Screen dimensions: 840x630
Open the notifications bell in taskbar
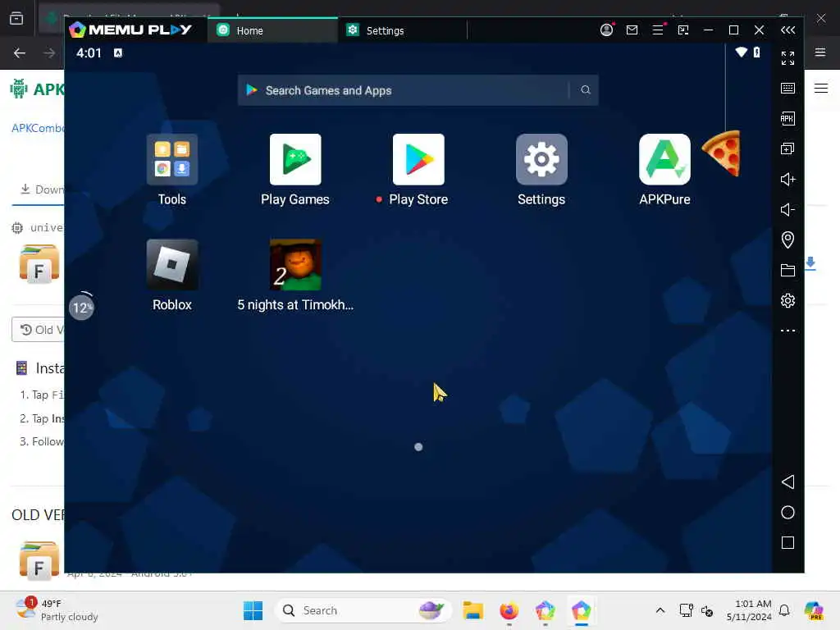pos(784,610)
